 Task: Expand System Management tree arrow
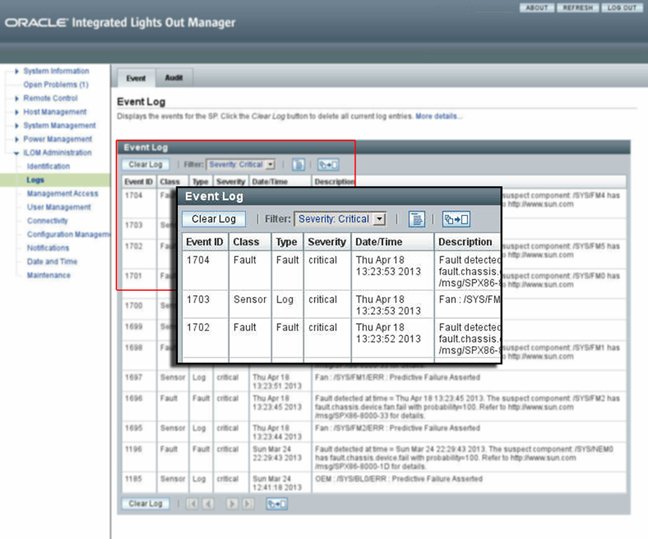coord(17,126)
